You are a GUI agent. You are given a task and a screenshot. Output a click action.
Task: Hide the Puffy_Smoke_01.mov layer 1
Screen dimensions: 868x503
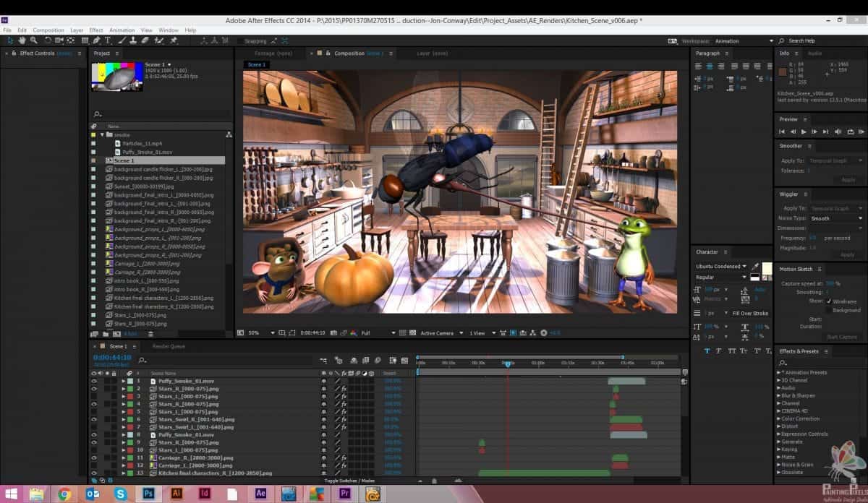click(x=94, y=381)
